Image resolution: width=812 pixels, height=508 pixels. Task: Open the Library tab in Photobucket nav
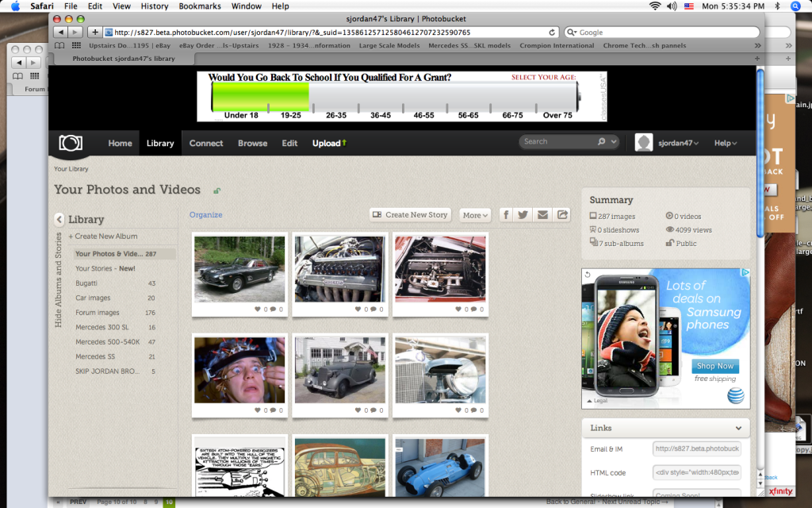[x=160, y=143]
